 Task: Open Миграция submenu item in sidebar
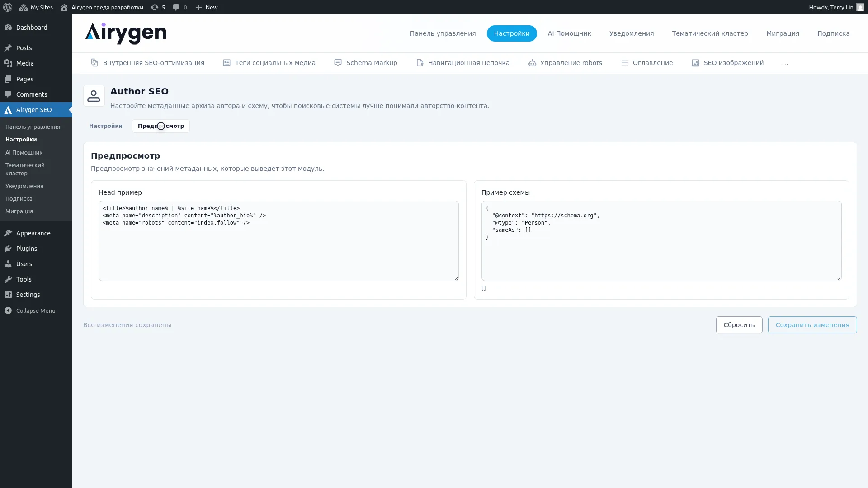click(19, 211)
